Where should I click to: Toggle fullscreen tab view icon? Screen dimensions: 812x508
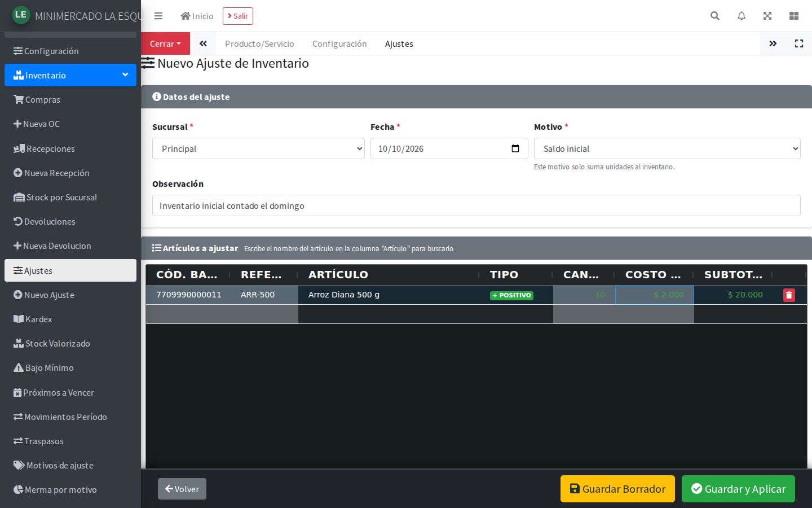tap(799, 43)
